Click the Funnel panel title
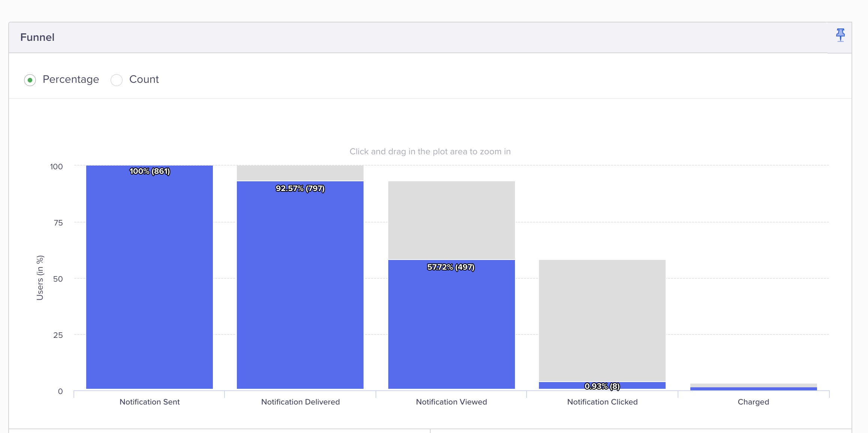Image resolution: width=868 pixels, height=433 pixels. click(x=37, y=37)
